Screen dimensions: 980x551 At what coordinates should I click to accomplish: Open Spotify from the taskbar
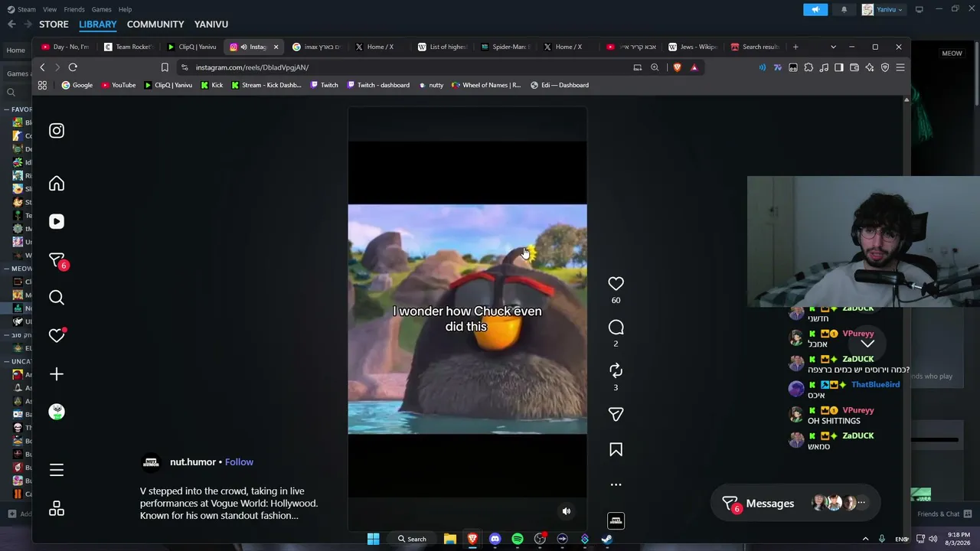click(x=518, y=539)
